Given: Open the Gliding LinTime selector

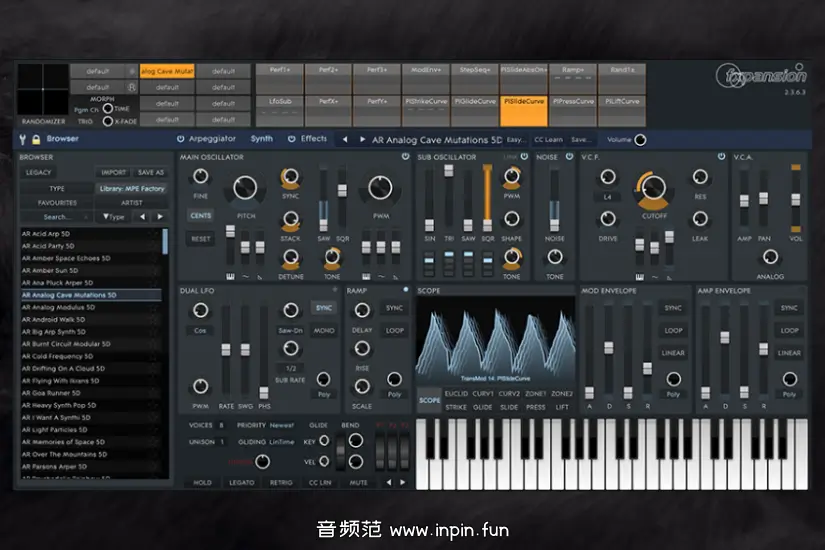Looking at the screenshot, I should click(x=281, y=442).
